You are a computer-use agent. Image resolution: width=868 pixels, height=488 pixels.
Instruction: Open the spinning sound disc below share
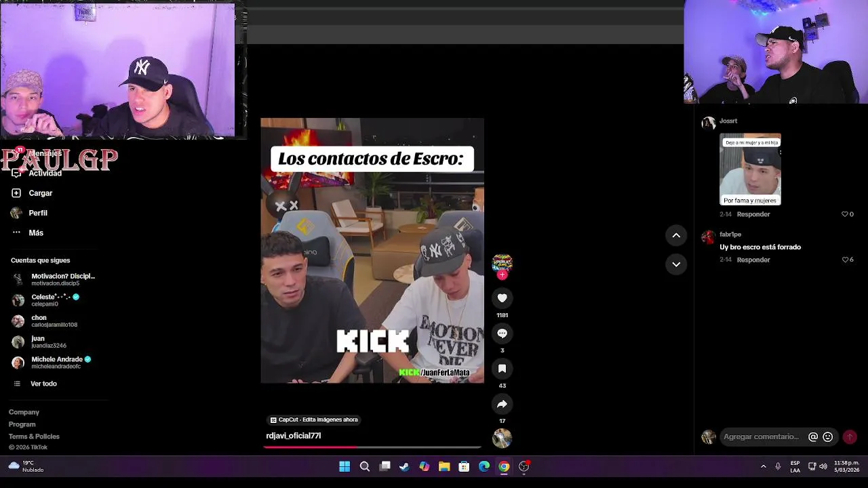pos(502,438)
